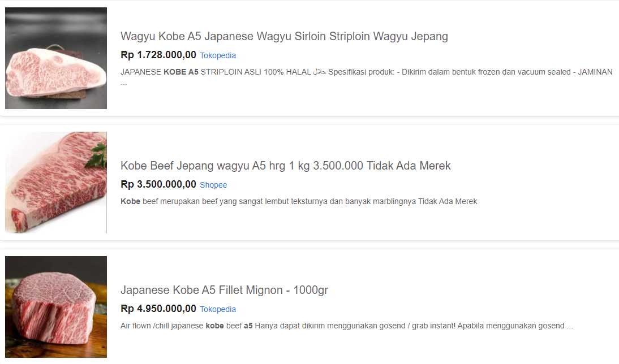Open the Wagyu Kobe A5 Sirloin Striploin product thumbnail

tap(56, 58)
